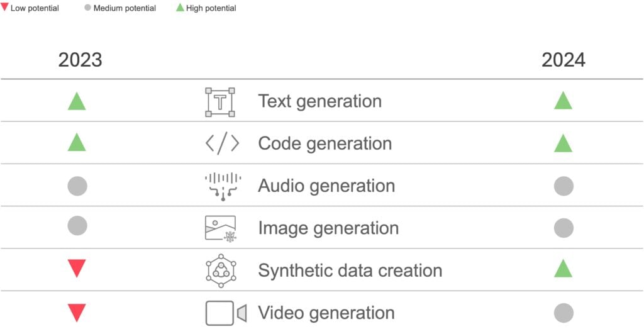Click the Audio generation waveform icon
644x334 pixels.
(x=223, y=186)
